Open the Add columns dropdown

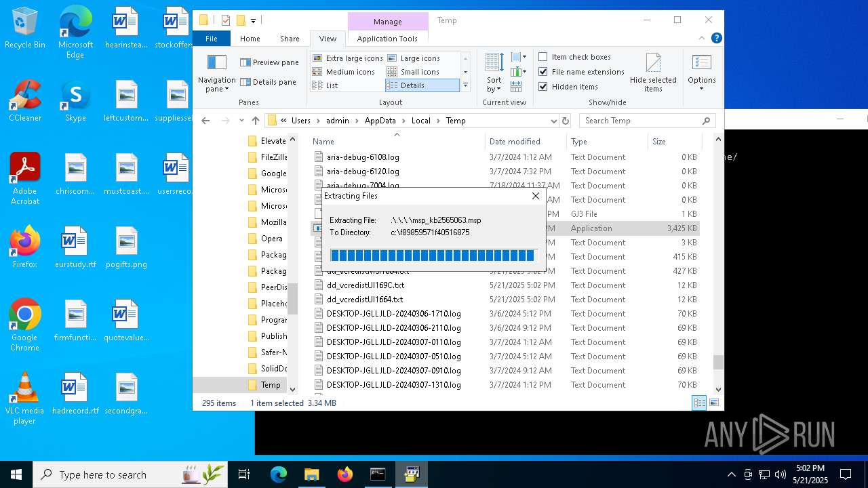click(x=519, y=72)
